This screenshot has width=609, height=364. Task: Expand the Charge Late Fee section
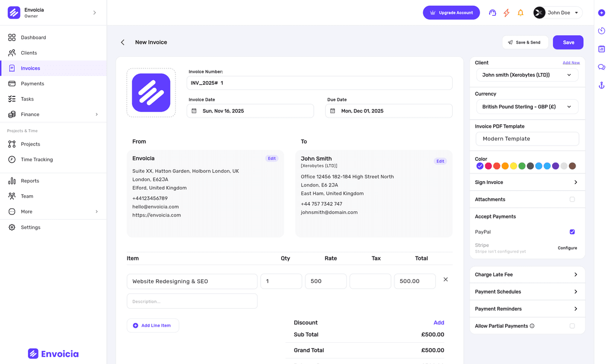pos(527,275)
